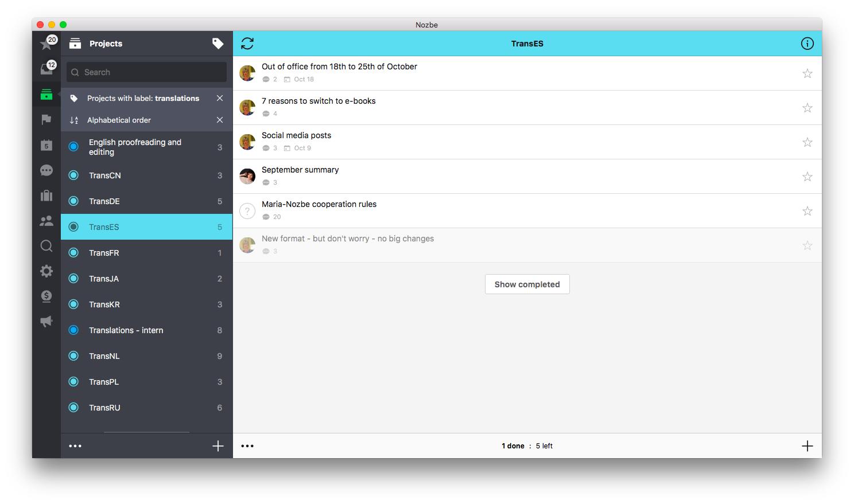This screenshot has width=854, height=504.
Task: Open the TransNL project
Action: 146,356
